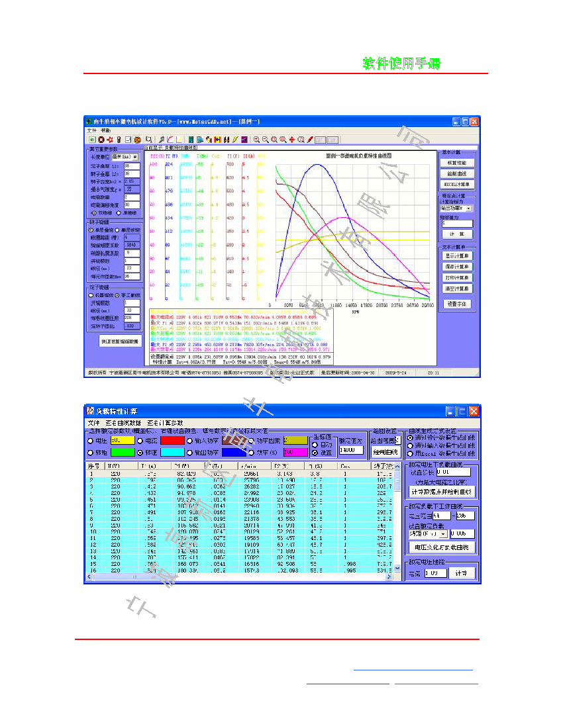Click the purple chart icon in toolbar
This screenshot has width=563, height=728.
(x=244, y=140)
